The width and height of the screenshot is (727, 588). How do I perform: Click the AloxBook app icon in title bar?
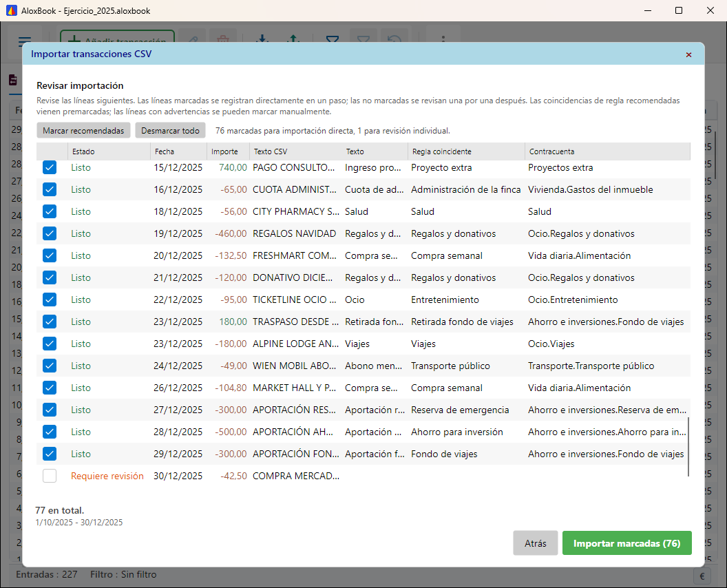point(11,10)
